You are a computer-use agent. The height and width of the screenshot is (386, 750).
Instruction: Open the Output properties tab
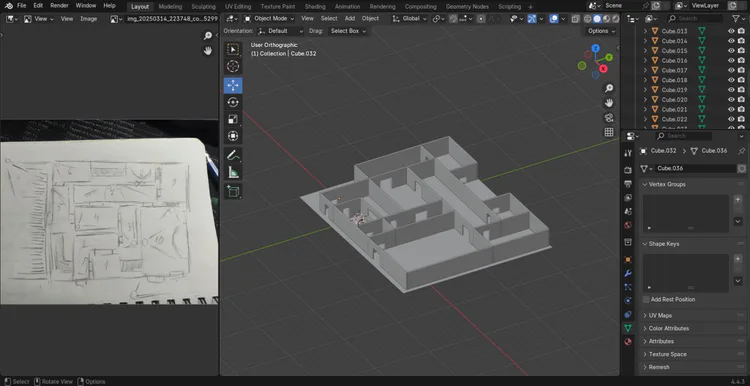pos(628,184)
